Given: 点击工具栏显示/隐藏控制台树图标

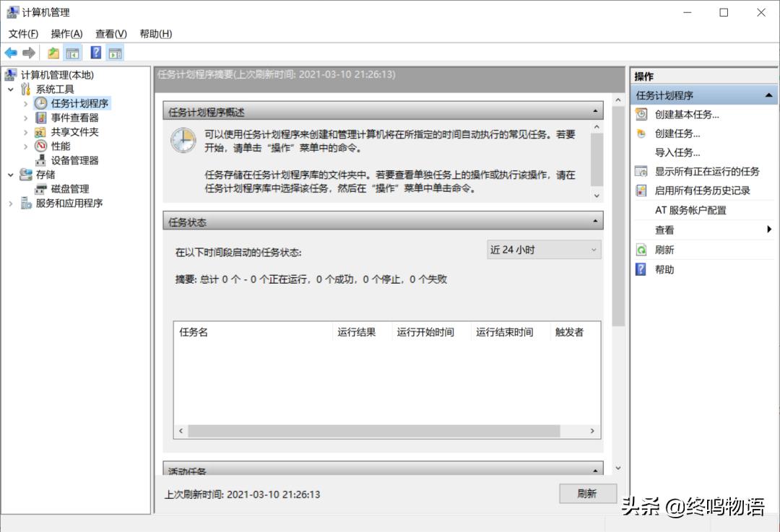Looking at the screenshot, I should [71, 52].
